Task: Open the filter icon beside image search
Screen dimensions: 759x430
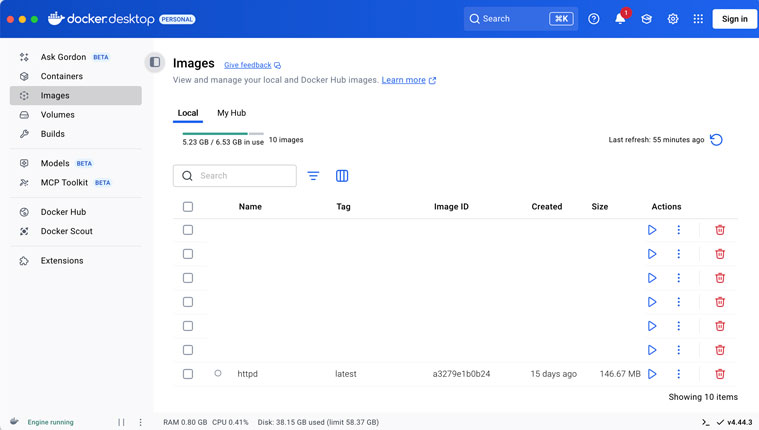Action: (x=313, y=176)
